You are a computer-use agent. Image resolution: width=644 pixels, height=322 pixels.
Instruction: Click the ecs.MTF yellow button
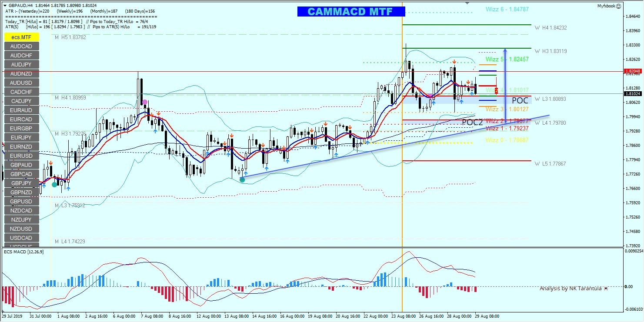point(22,37)
